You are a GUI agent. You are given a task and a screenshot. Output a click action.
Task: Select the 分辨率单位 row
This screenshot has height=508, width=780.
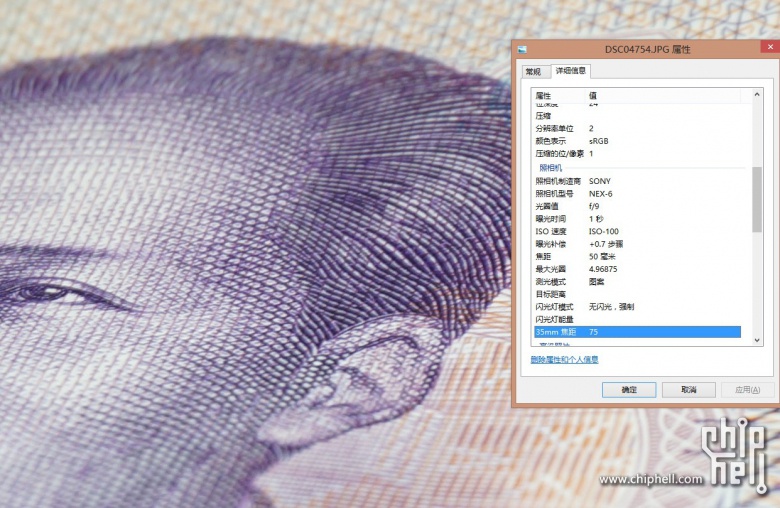(638, 128)
